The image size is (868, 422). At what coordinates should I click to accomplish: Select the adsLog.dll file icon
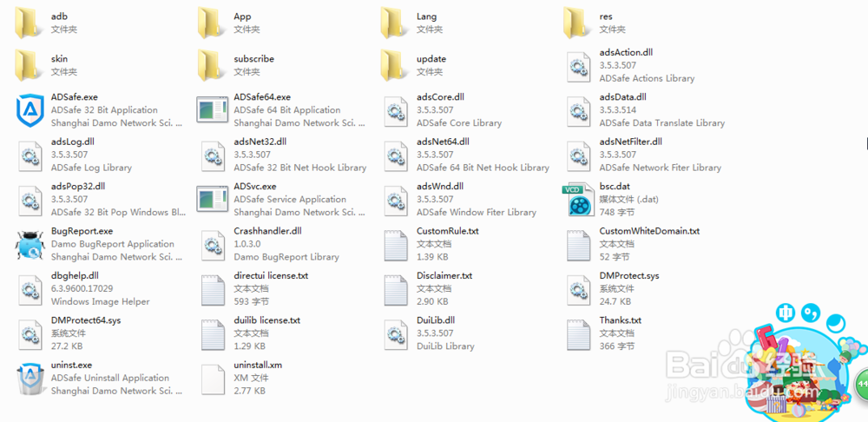[x=30, y=156]
